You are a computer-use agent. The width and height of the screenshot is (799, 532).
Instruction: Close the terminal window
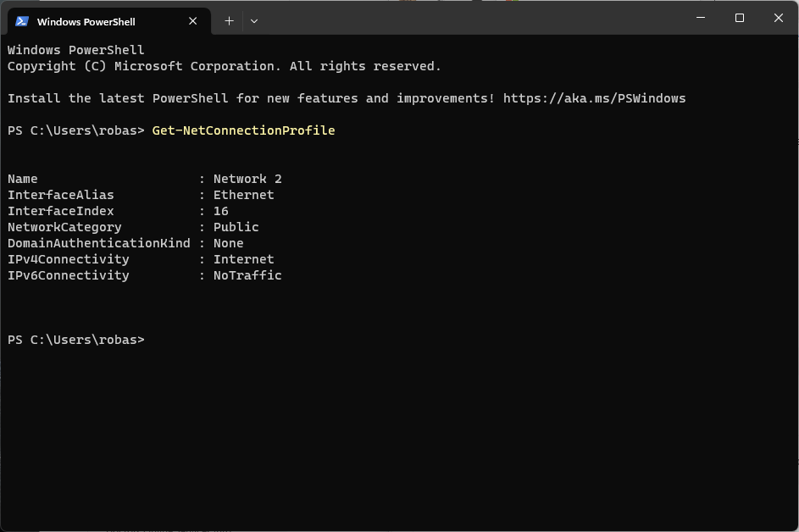(778, 18)
